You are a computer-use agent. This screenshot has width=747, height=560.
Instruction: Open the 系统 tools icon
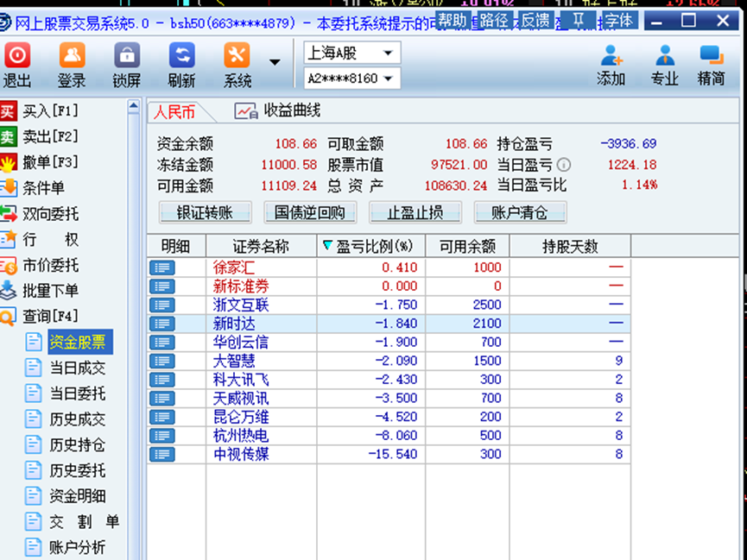pos(237,57)
